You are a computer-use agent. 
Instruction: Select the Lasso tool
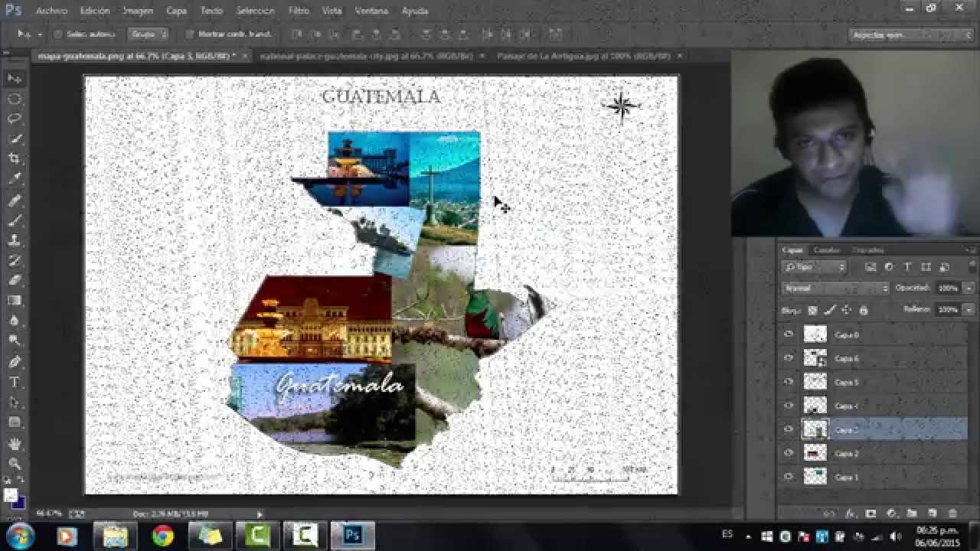point(15,119)
